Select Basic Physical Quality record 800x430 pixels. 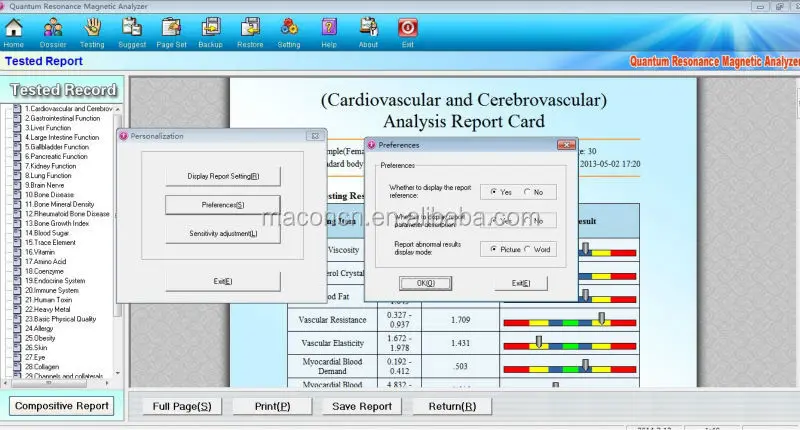pyautogui.click(x=61, y=319)
